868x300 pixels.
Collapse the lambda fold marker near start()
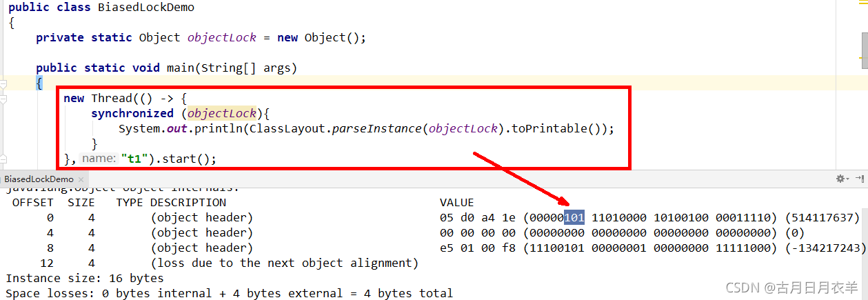click(x=3, y=159)
